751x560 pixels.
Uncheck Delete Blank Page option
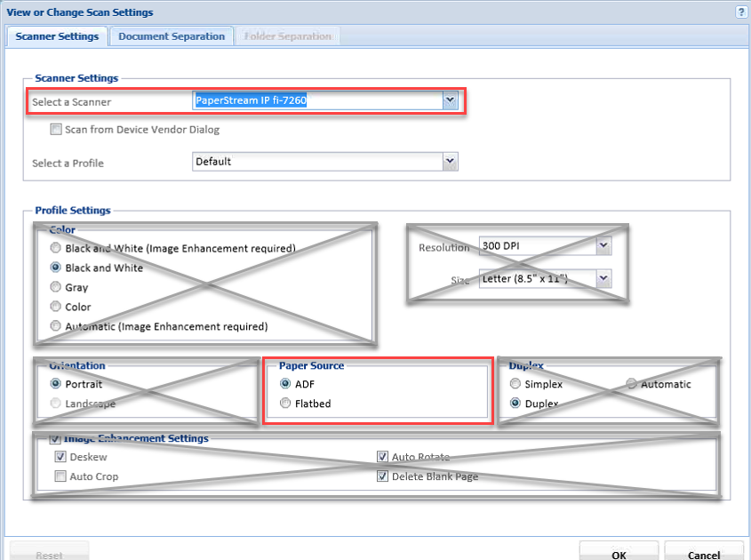(383, 476)
